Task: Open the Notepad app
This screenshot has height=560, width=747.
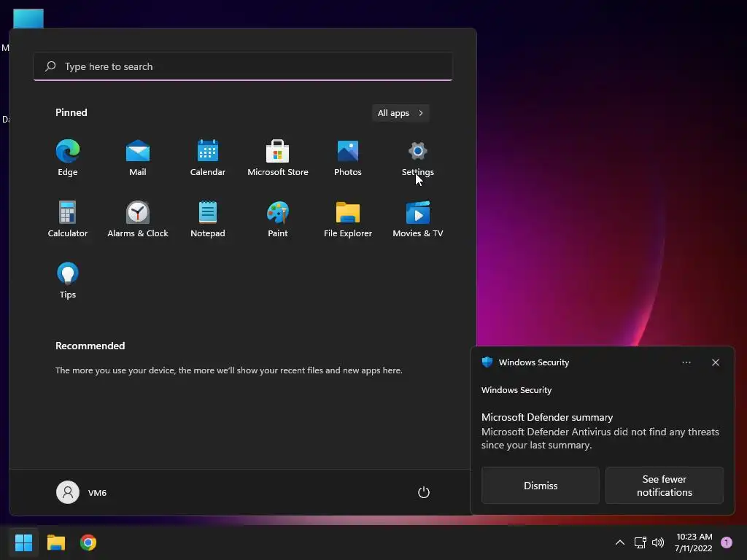Action: [208, 219]
